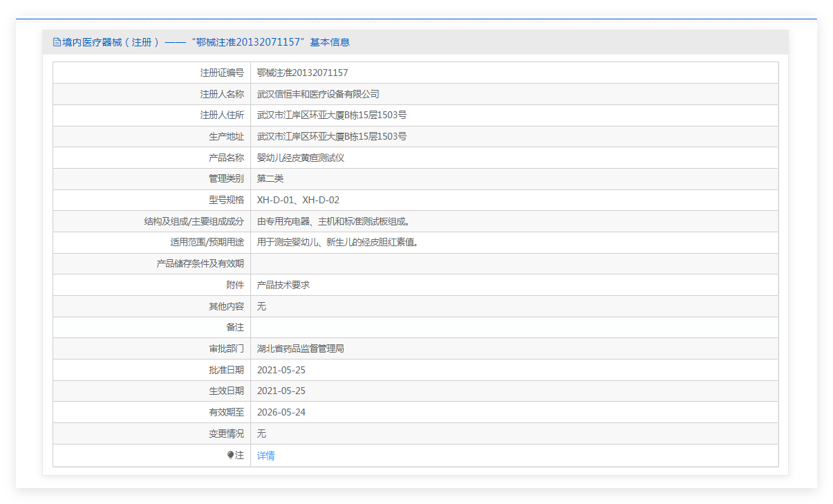Screen dimensions: 833x504
Task: Click the 适用范围/预期用途 label
Action: pos(207,242)
